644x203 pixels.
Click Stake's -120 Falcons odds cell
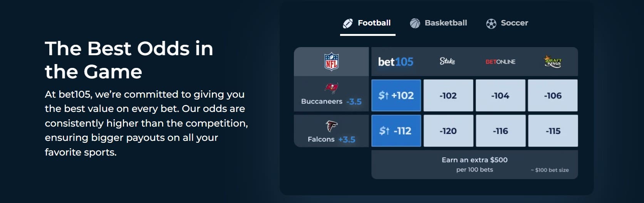[448, 131]
